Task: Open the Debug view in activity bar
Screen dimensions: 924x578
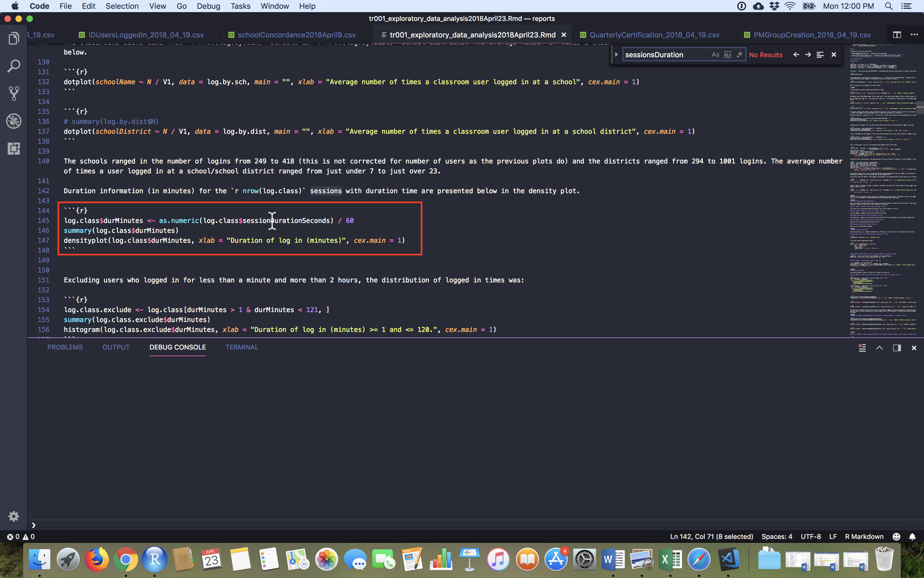Action: coord(14,121)
